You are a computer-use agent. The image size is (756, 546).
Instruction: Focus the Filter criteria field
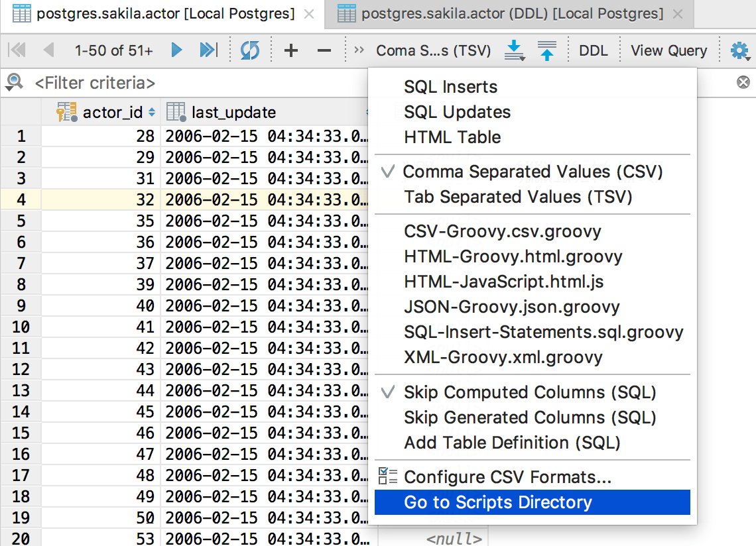point(200,83)
